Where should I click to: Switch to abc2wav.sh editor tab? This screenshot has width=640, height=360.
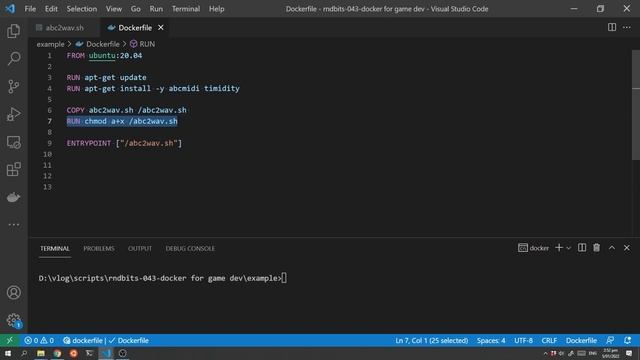coord(64,28)
